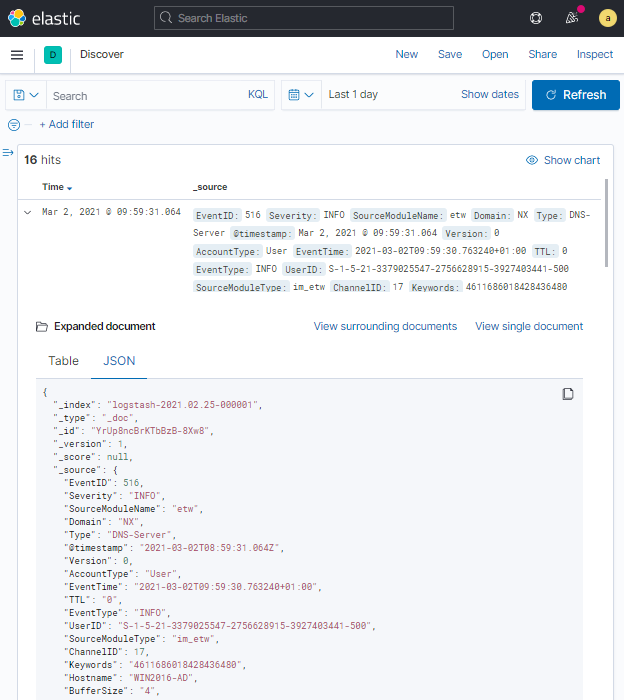Open View surrounding documents link

[x=385, y=326]
